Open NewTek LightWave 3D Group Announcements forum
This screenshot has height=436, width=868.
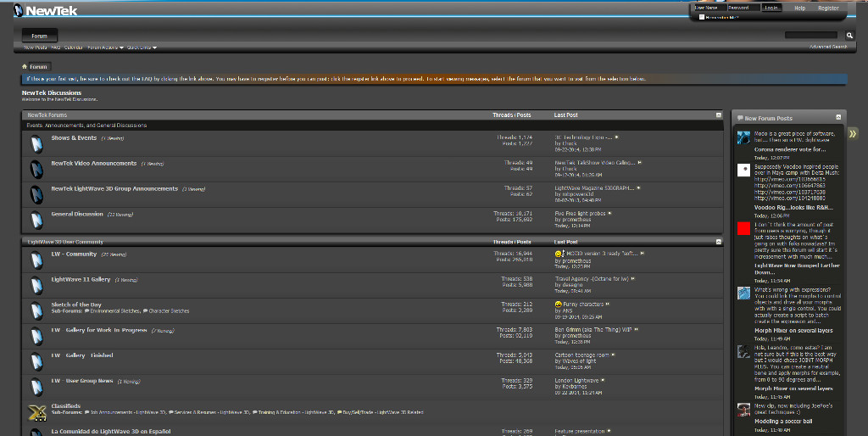[x=114, y=189]
